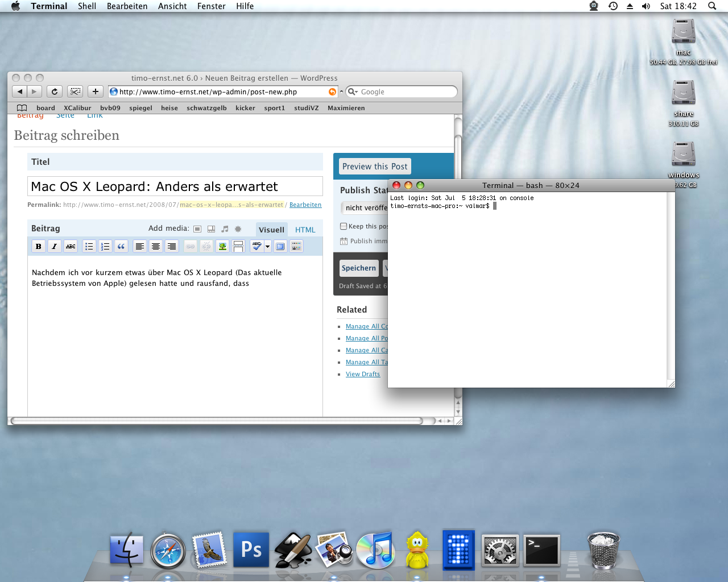
Task: Click the Safari URL address field
Action: point(222,92)
